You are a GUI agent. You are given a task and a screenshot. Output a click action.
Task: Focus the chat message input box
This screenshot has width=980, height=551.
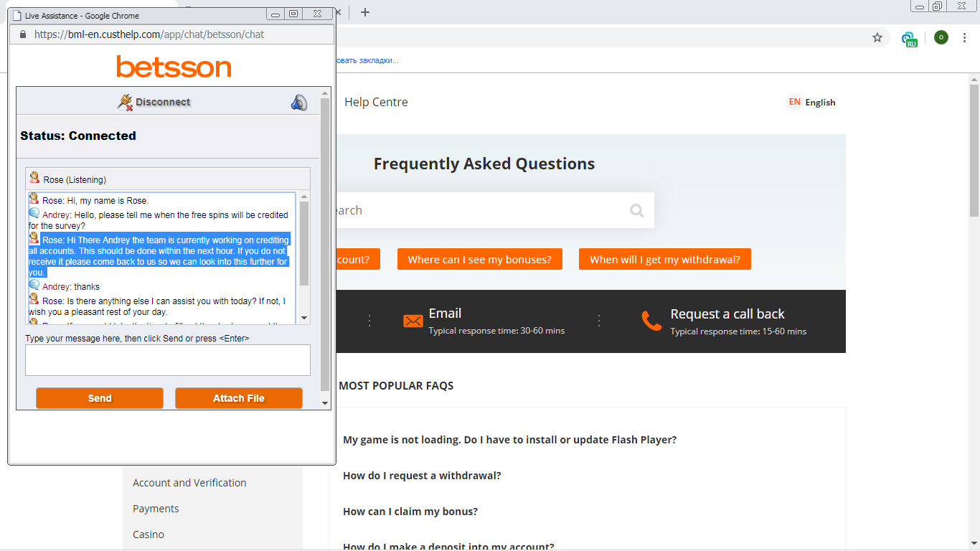(x=168, y=360)
